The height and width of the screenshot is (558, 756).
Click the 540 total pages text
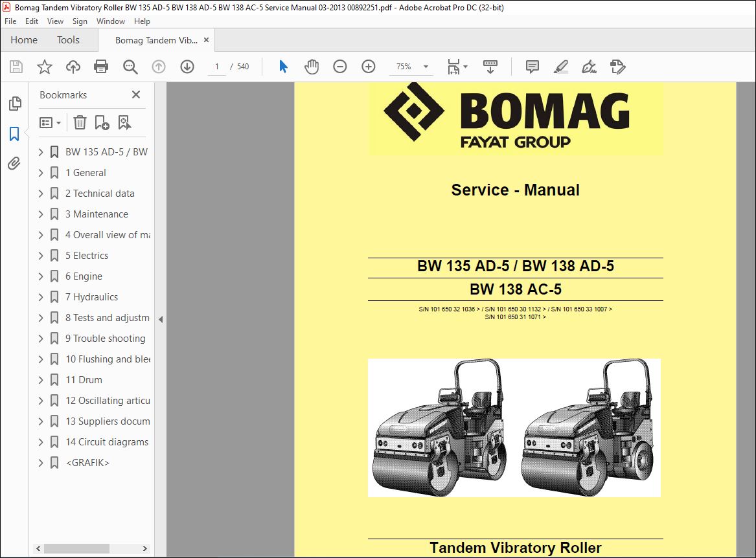[x=243, y=67]
